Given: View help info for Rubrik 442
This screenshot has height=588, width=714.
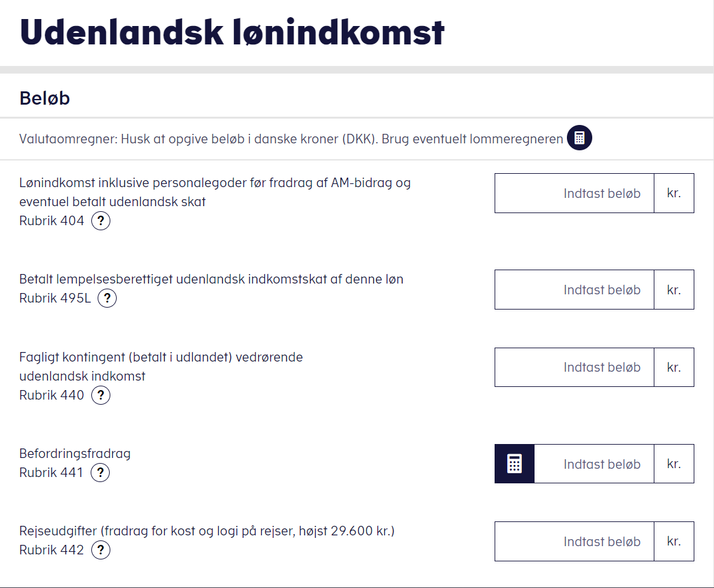Looking at the screenshot, I should [101, 550].
